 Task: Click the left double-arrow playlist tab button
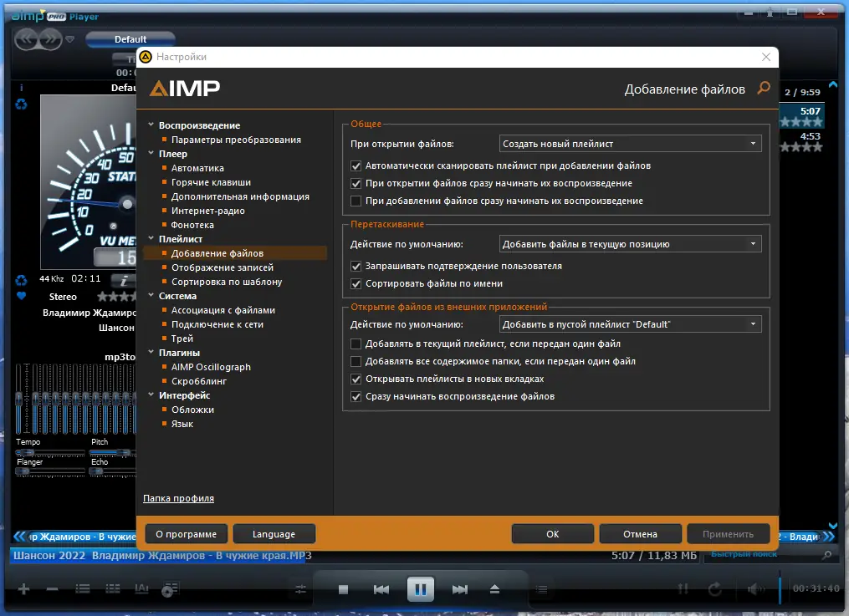pyautogui.click(x=19, y=537)
